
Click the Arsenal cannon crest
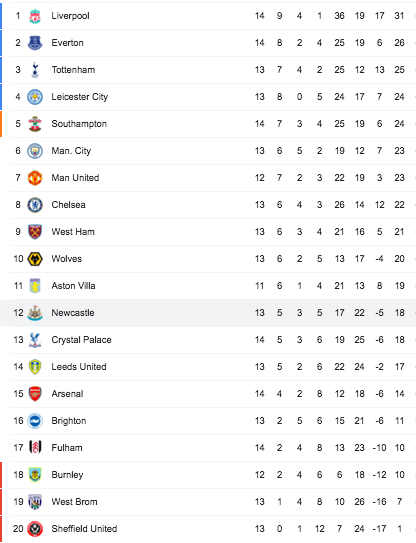pos(35,394)
